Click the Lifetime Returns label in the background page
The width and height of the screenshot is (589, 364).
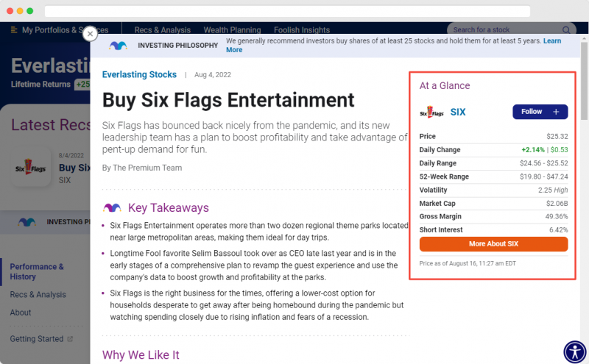pyautogui.click(x=40, y=84)
